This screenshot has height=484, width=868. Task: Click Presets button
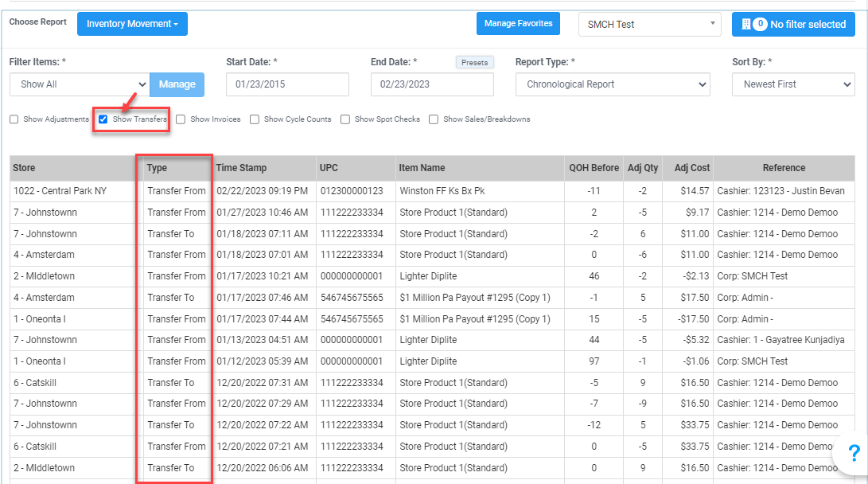pos(474,63)
